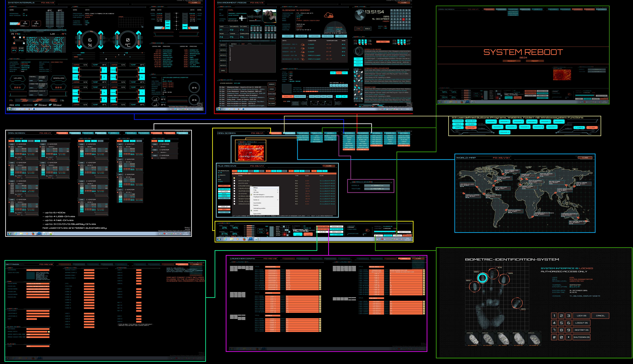
Task: Toggle CTRL button in the Overview panel
Action: 261,232
